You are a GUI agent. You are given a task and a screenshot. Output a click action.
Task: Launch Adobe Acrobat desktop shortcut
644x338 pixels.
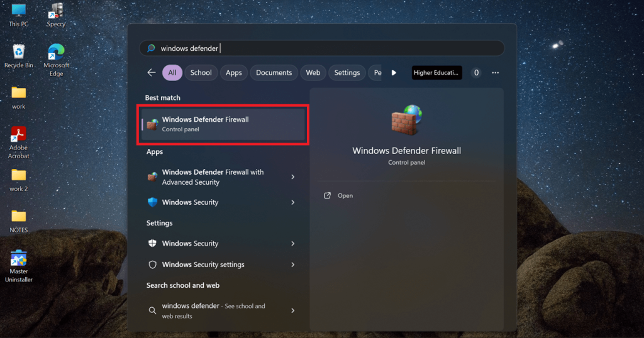[18, 143]
